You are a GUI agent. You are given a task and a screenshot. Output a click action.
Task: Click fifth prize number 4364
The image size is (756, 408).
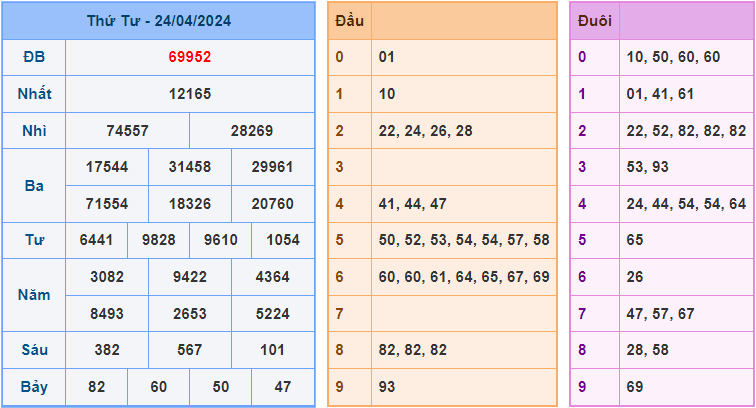[x=272, y=277]
